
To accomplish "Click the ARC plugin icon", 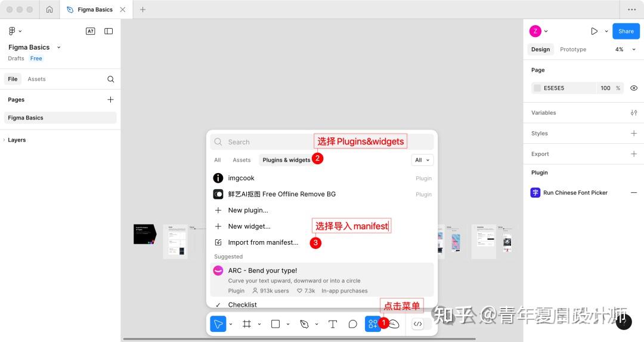I will pos(218,270).
